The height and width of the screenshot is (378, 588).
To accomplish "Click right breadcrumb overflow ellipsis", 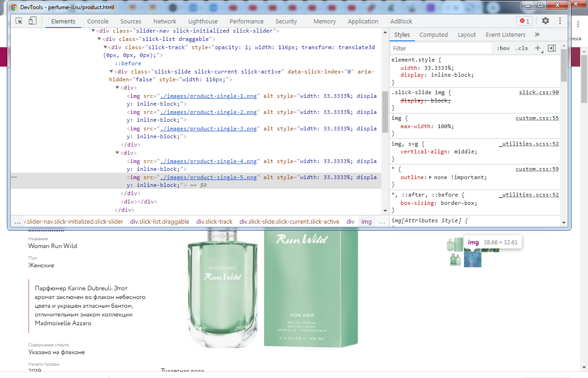I will 382,221.
